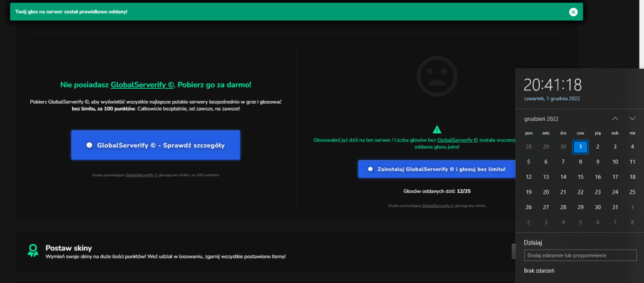The height and width of the screenshot is (283, 644).
Task: Select December 25 in calendar
Action: (x=632, y=192)
